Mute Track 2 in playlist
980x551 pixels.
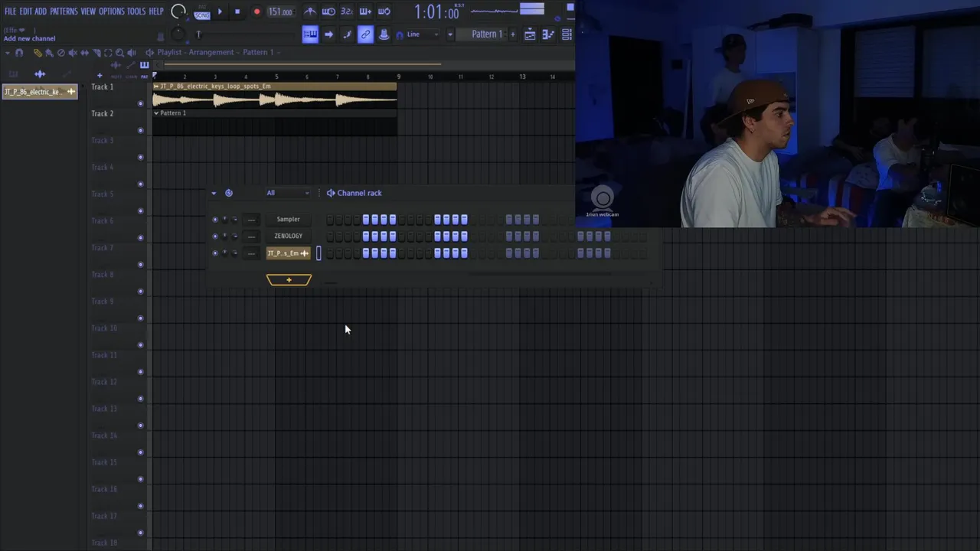click(x=140, y=130)
